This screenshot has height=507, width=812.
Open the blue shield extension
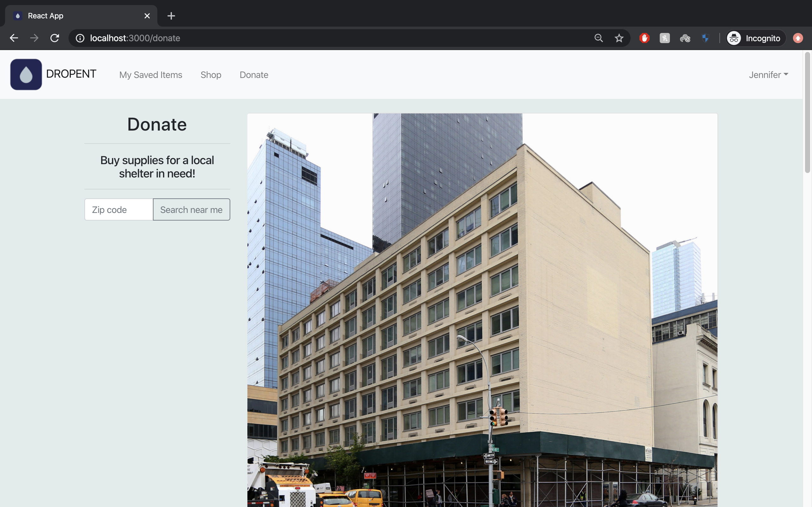[705, 38]
